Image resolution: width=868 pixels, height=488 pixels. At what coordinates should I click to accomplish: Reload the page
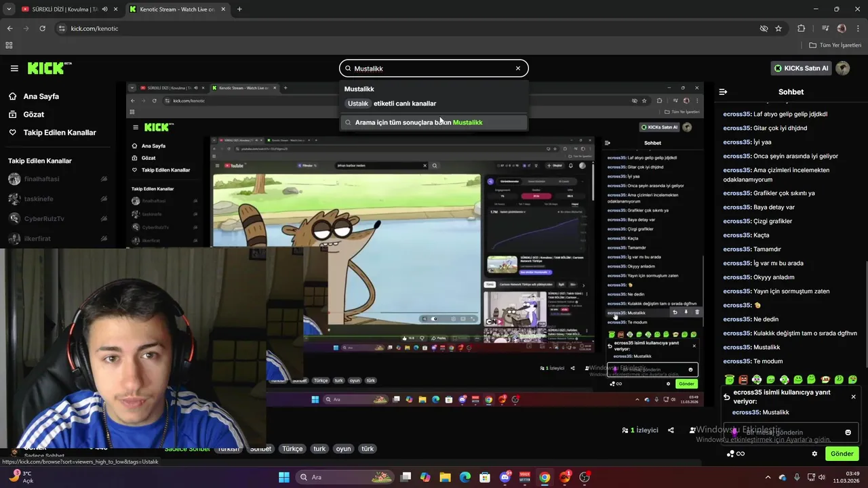click(x=42, y=28)
